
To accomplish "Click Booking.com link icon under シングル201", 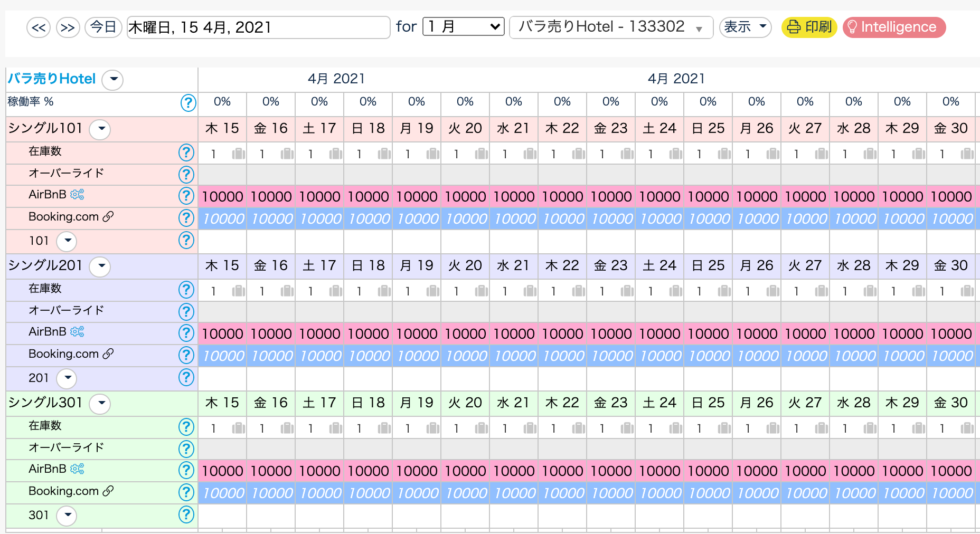I will pyautogui.click(x=108, y=354).
